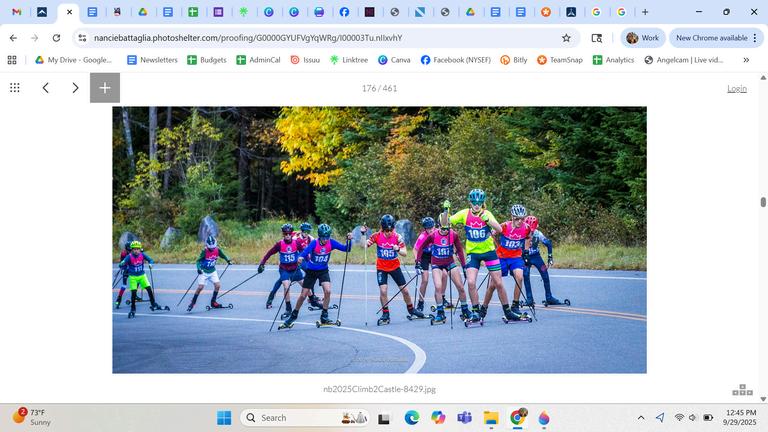The image size is (768, 432).
Task: Open the clock showing 12:45 PM
Action: click(x=741, y=417)
